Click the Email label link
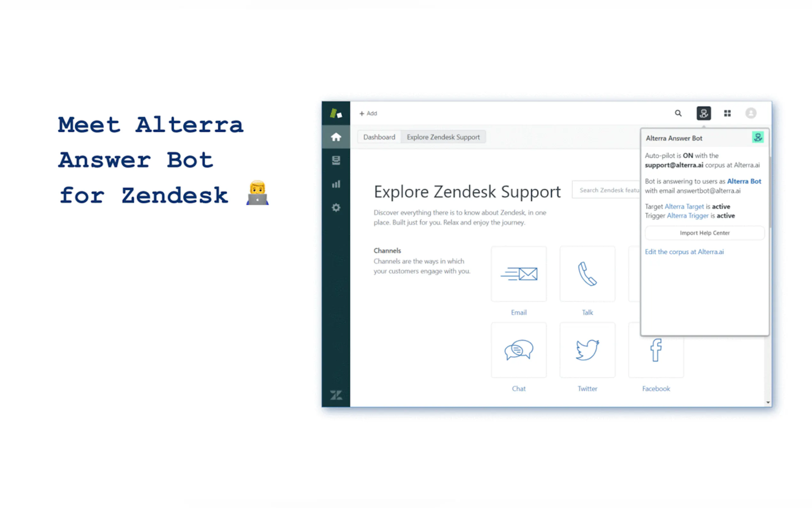 point(519,313)
